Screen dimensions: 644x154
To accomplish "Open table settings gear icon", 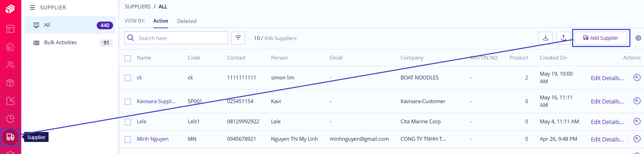I will 638,38.
